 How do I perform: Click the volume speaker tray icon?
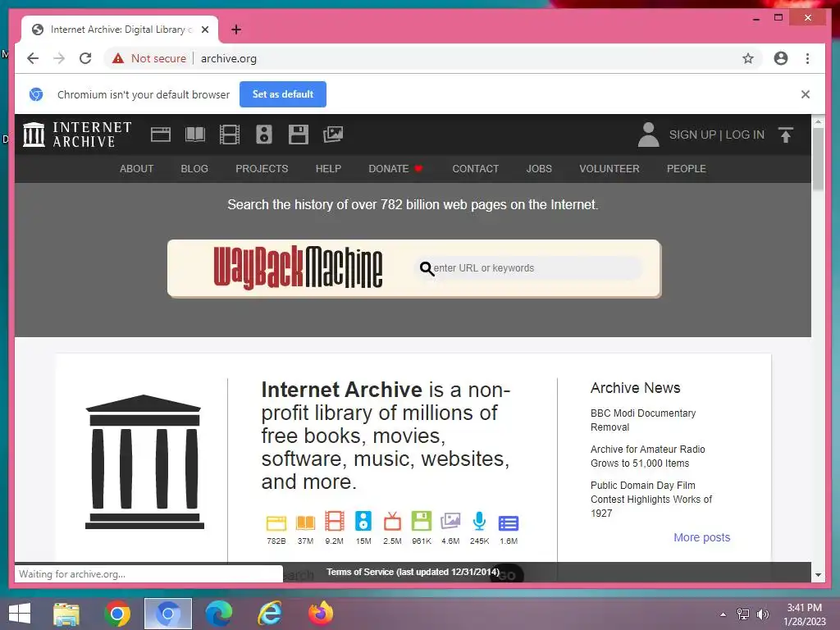pos(762,614)
